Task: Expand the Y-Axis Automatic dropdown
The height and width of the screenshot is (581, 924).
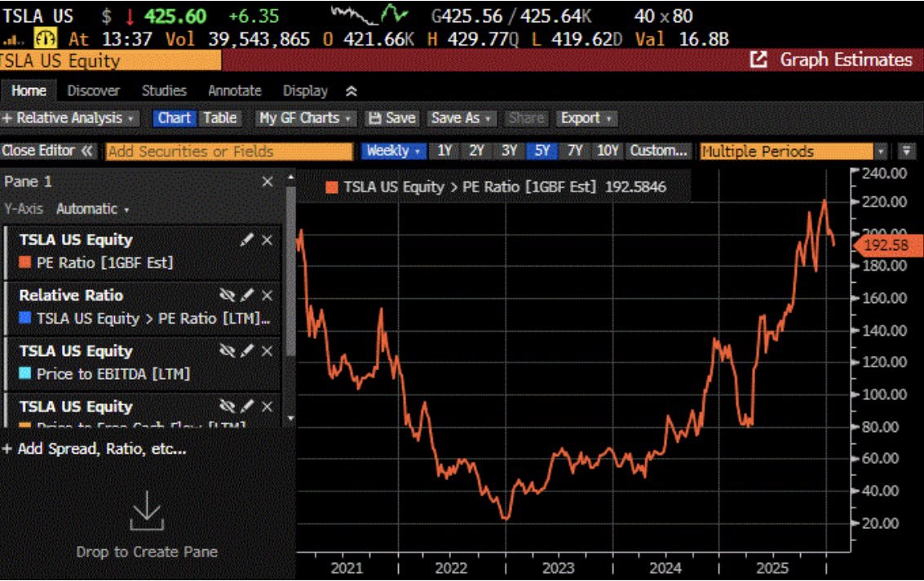Action: point(92,209)
